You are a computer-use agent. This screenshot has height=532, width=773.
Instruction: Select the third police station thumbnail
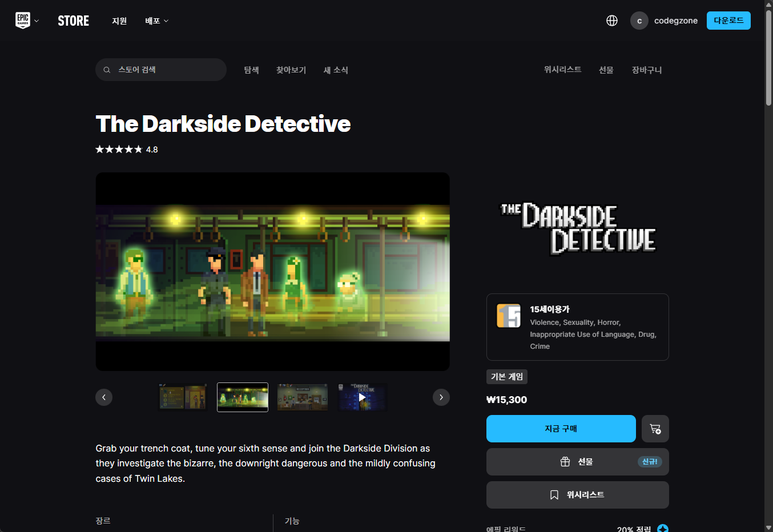(303, 397)
